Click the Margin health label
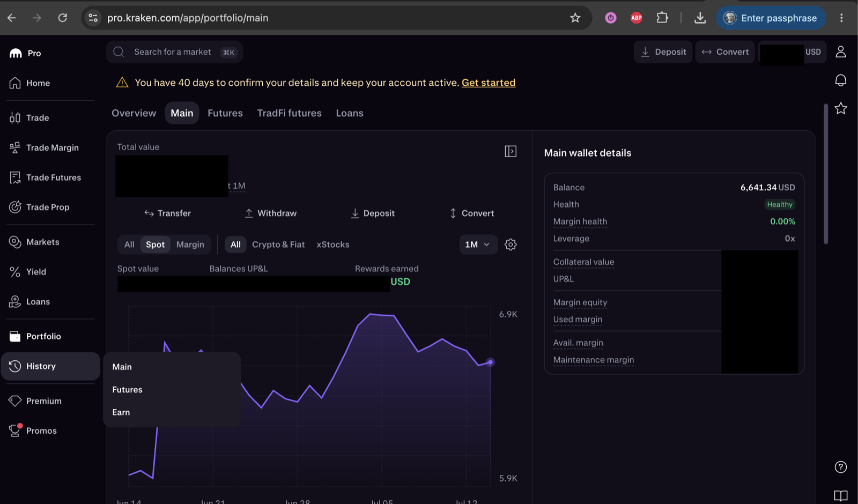Viewport: 858px width, 504px height. coord(580,221)
